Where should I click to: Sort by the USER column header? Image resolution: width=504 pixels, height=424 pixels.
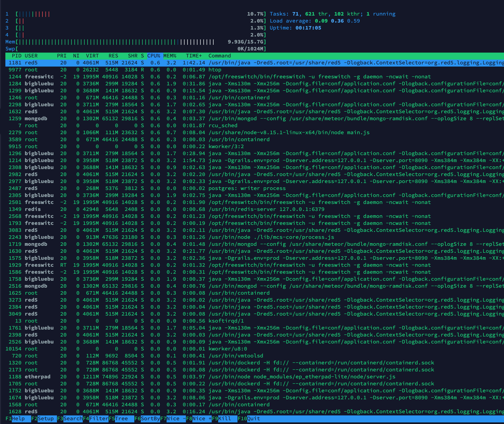point(31,56)
